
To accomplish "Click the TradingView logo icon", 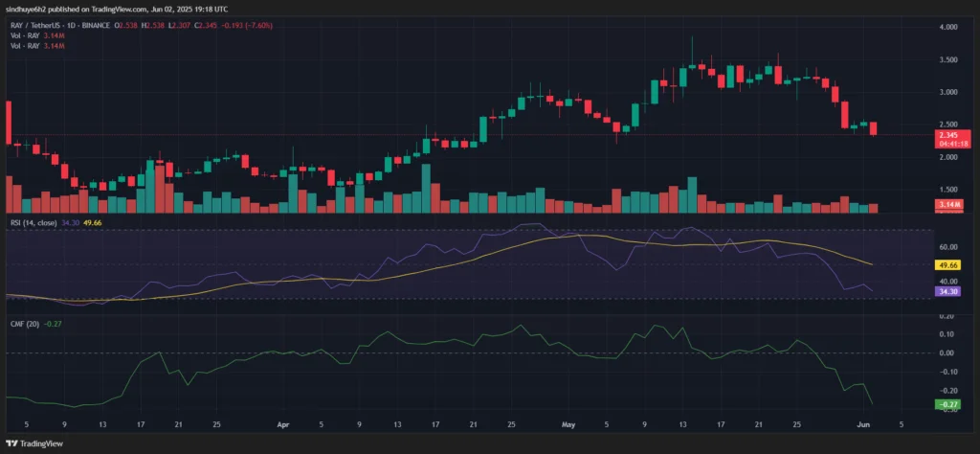I will tap(12, 443).
